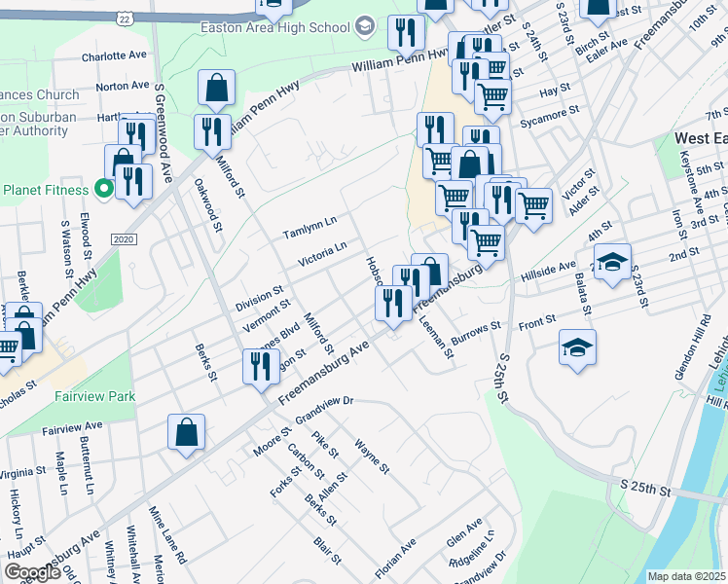Click the Planet Fitness green location pin

[x=104, y=189]
